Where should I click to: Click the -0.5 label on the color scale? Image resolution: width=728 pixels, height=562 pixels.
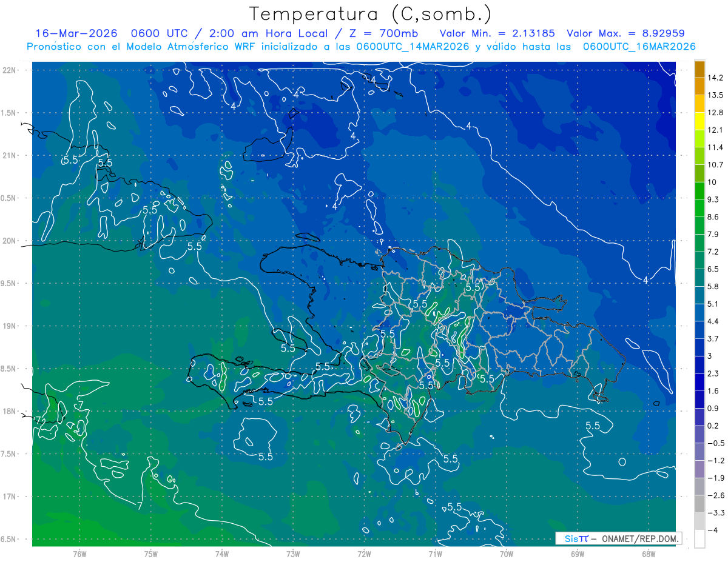(716, 443)
